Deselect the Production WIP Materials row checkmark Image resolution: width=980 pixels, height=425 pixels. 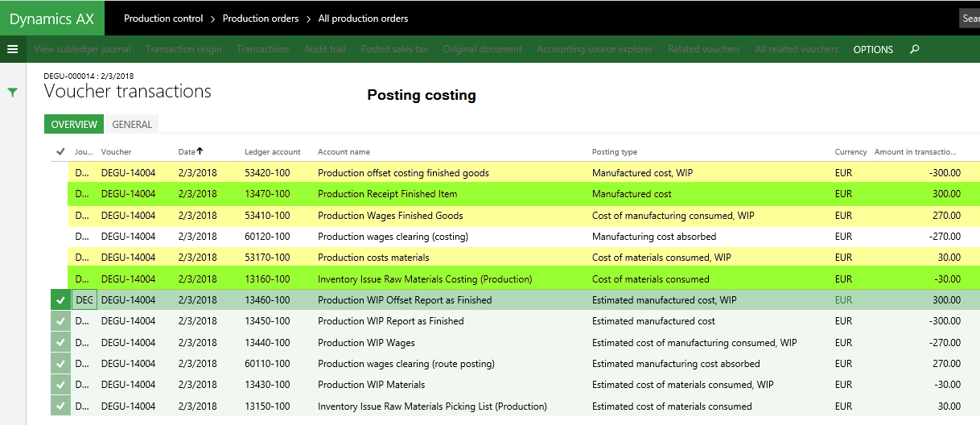(60, 385)
